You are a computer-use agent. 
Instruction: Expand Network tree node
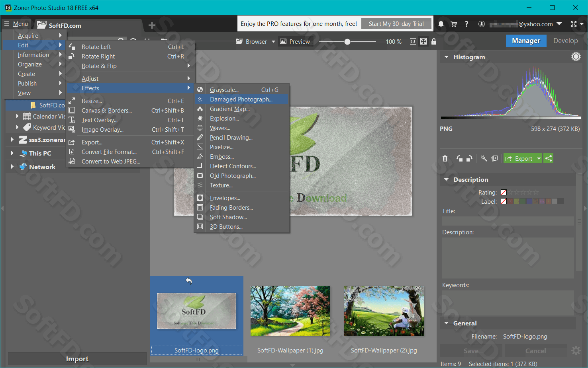(12, 167)
